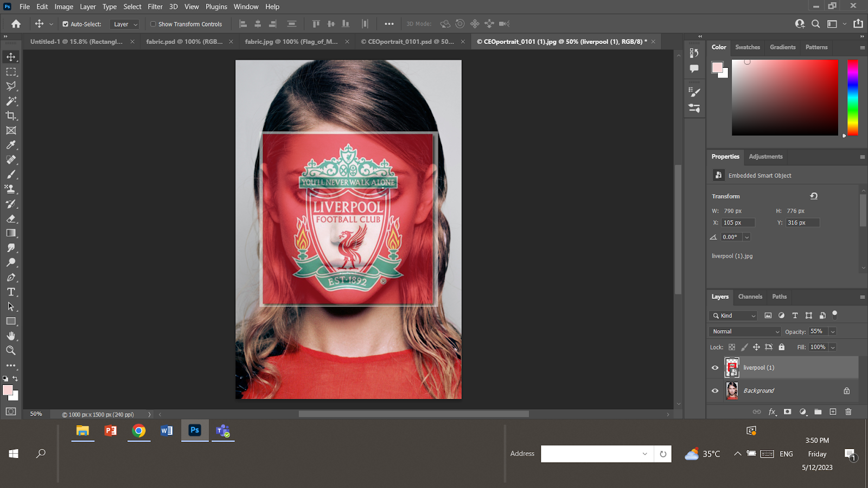Open the Filter menu

(x=155, y=7)
